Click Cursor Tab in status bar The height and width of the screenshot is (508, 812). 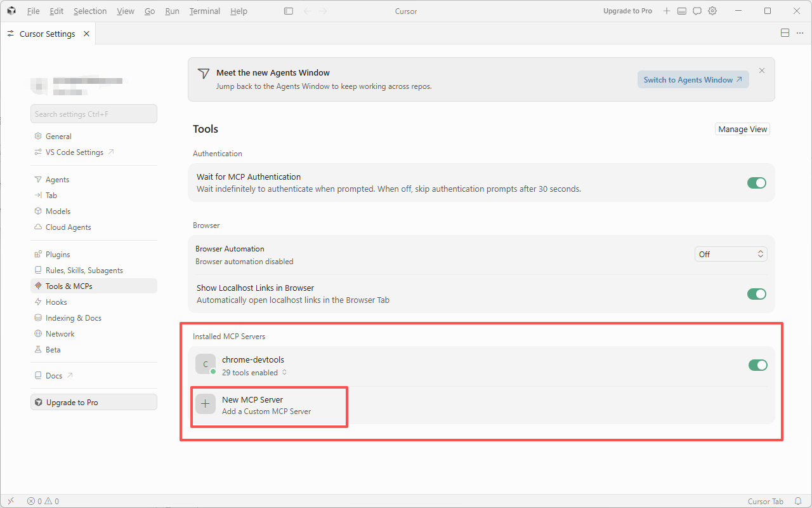tap(766, 501)
